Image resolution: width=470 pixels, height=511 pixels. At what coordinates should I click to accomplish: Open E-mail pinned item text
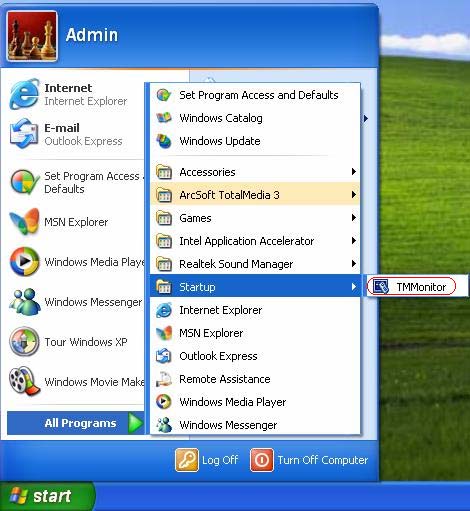click(62, 128)
